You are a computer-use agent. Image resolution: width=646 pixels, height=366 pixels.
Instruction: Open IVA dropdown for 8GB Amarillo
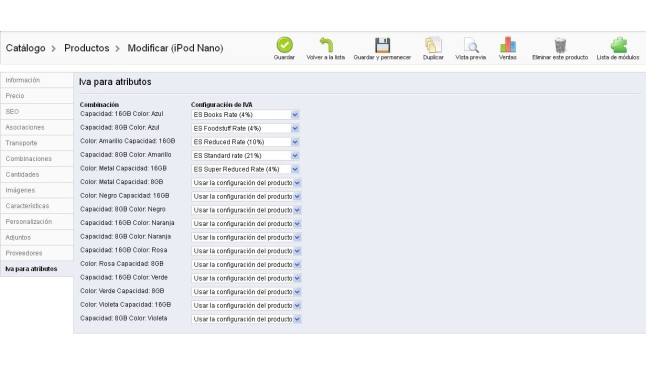point(245,155)
